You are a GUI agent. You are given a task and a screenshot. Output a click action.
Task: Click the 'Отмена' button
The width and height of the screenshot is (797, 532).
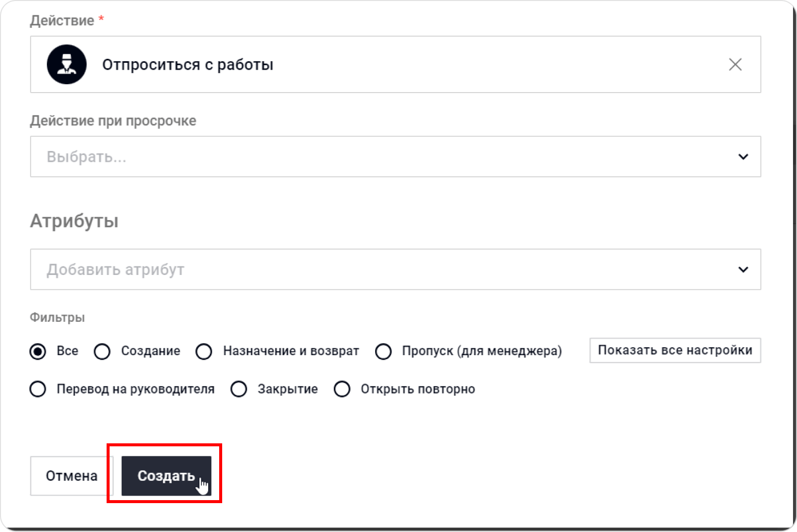pyautogui.click(x=72, y=476)
